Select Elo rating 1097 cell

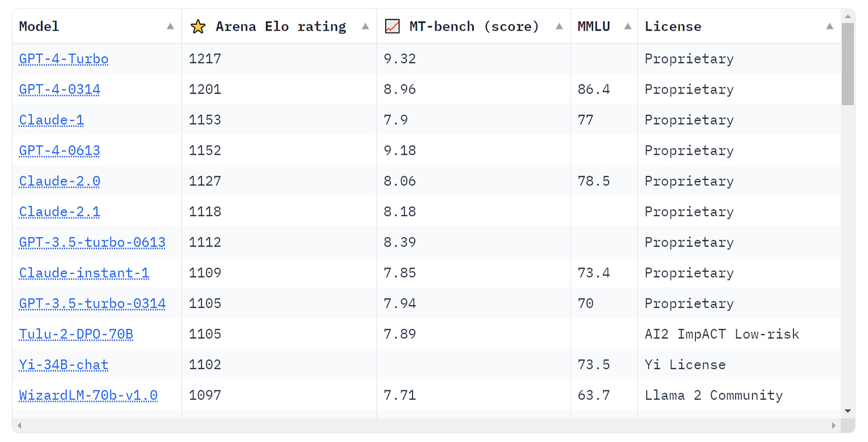coord(279,395)
